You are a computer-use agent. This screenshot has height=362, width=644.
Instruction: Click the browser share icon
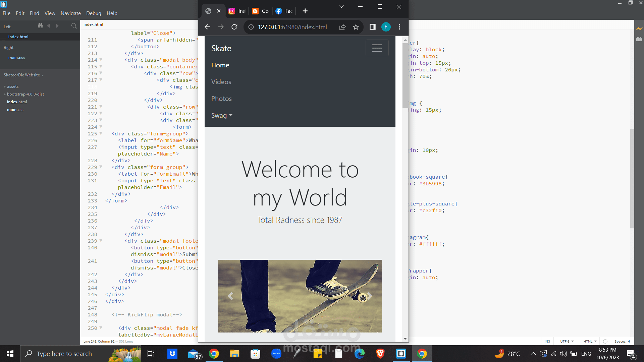click(342, 27)
